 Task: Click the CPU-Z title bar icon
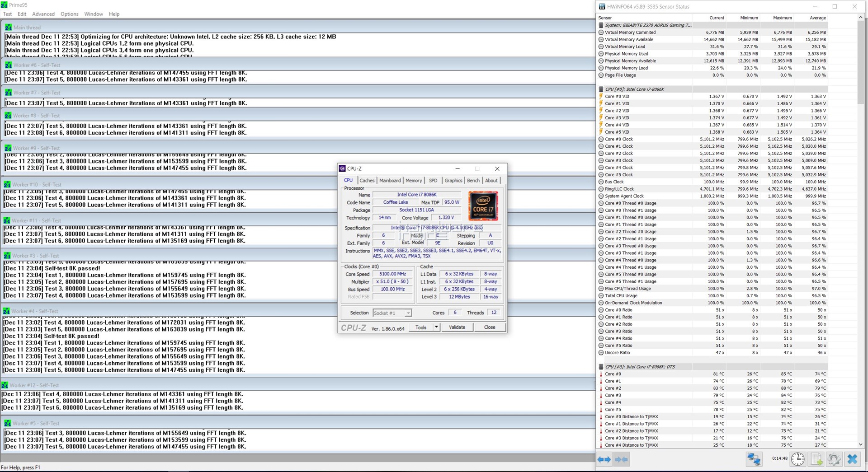click(342, 168)
